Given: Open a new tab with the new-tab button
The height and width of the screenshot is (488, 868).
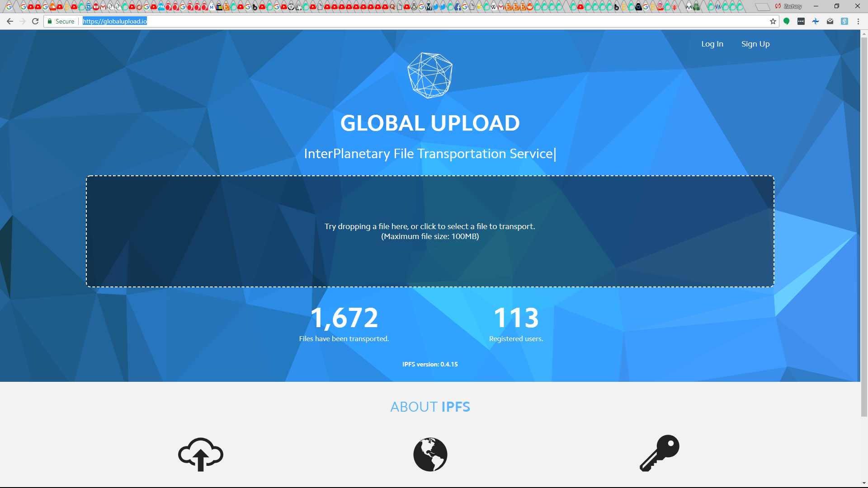Looking at the screenshot, I should tap(763, 7).
